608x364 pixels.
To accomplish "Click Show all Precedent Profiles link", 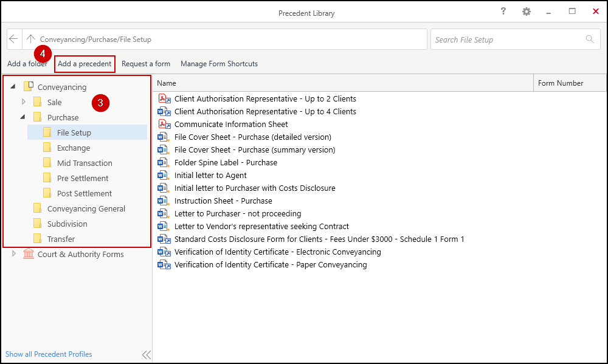I will click(49, 354).
